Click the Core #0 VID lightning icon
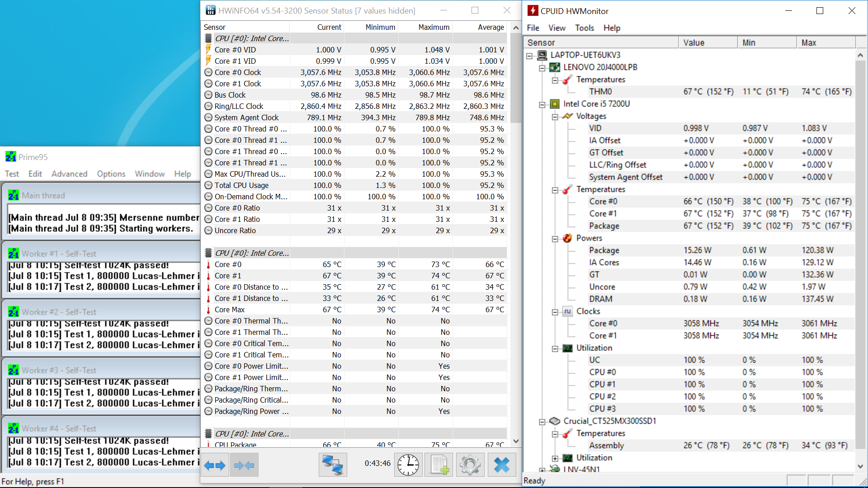This screenshot has width=868, height=488. pyautogui.click(x=208, y=49)
